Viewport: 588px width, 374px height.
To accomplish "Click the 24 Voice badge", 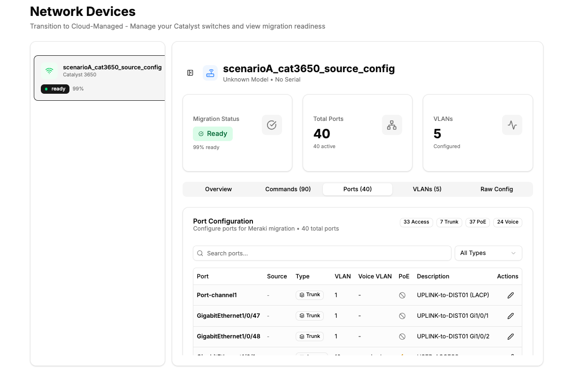I will pyautogui.click(x=507, y=222).
